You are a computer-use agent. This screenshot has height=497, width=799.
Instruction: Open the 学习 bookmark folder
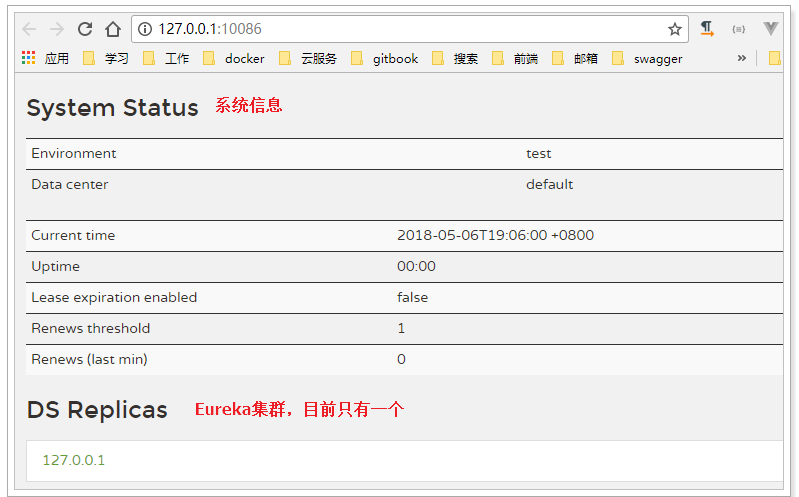(x=106, y=59)
